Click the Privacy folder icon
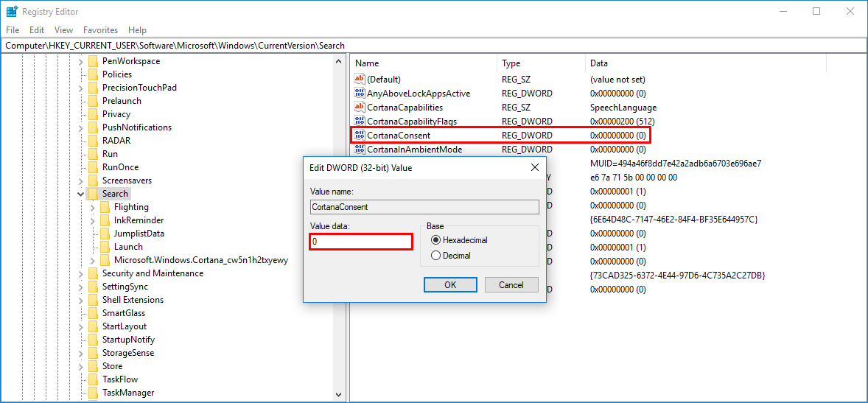Screen dimensions: 868x403 coord(93,114)
